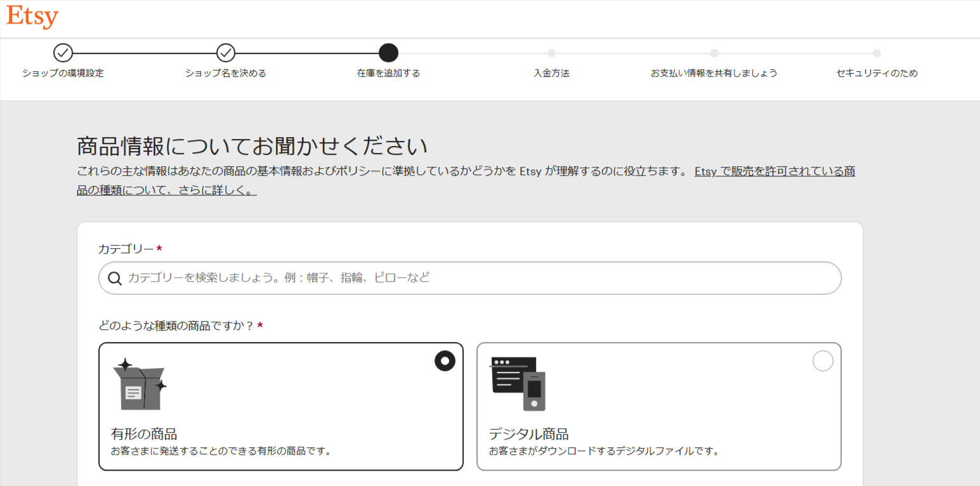Click the デジタル商品 card title
The height and width of the screenshot is (486, 980).
click(528, 435)
